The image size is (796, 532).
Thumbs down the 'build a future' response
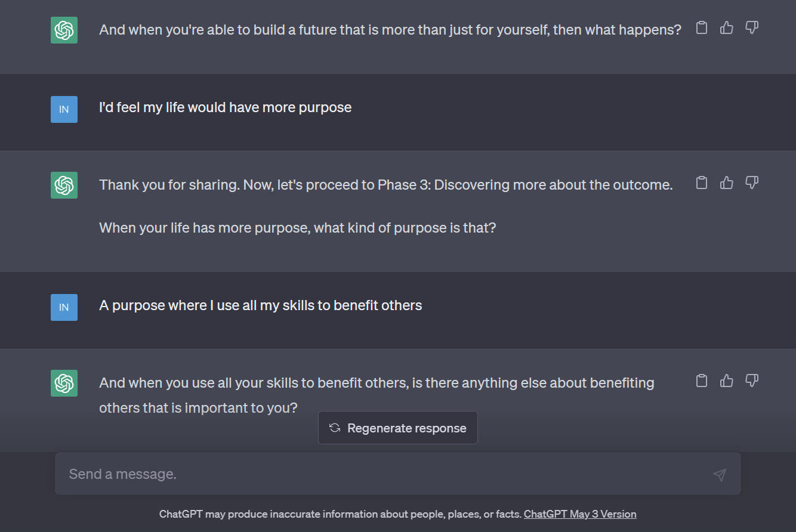[x=752, y=27]
